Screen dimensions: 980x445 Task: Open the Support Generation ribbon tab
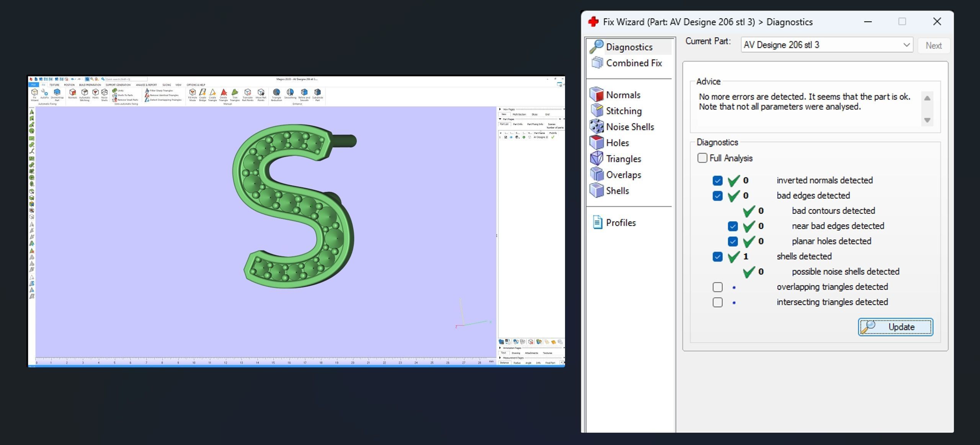pos(118,85)
